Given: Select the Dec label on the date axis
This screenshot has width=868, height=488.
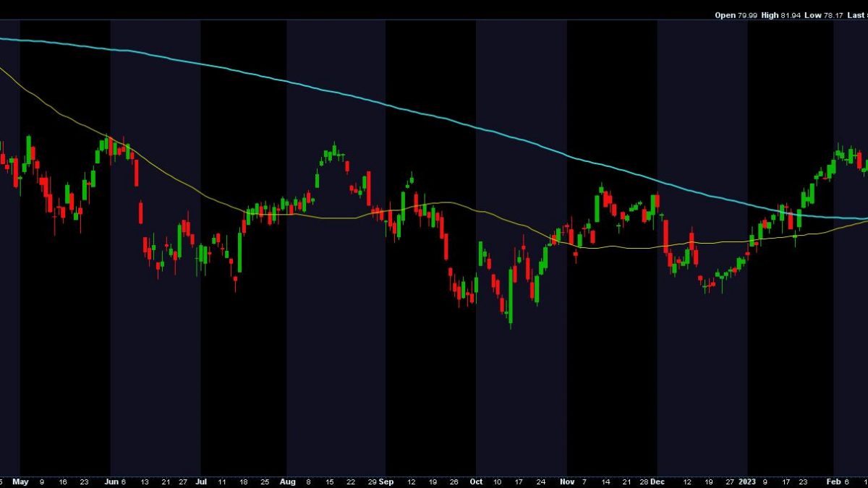Looking at the screenshot, I should coord(657,481).
